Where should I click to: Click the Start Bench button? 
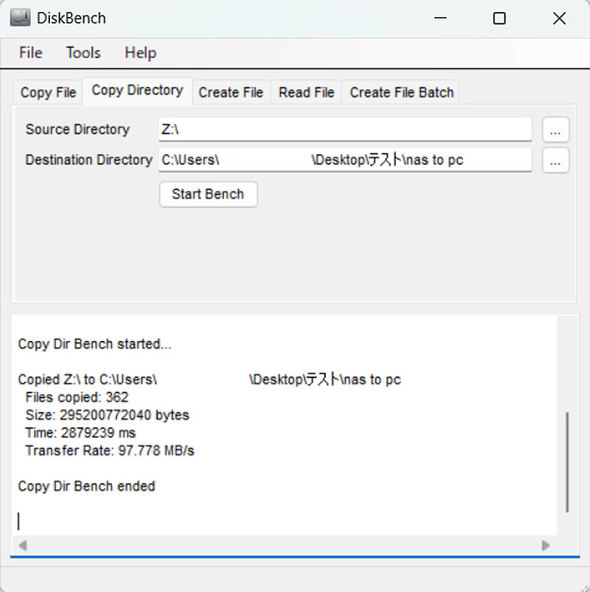[208, 194]
